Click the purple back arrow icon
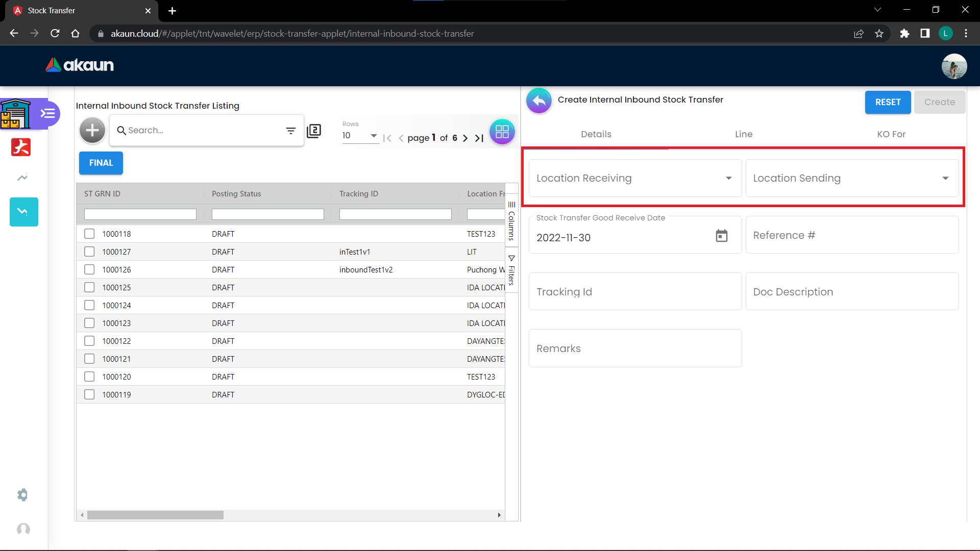 click(x=539, y=101)
